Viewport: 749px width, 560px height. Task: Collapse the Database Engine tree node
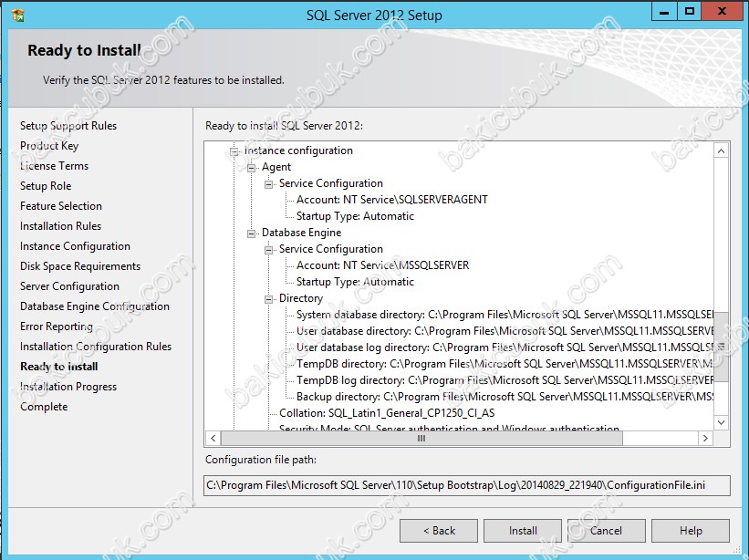(251, 233)
